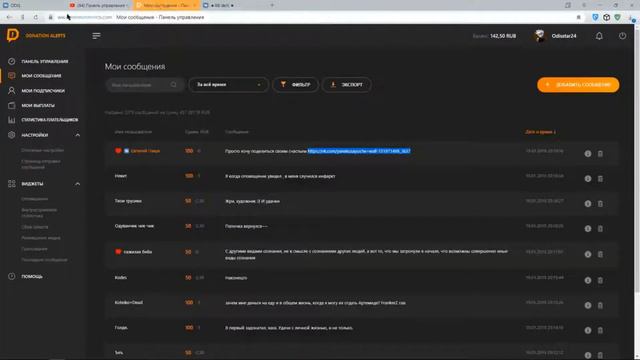Click balance '142,50 RUB' text

coord(503,36)
